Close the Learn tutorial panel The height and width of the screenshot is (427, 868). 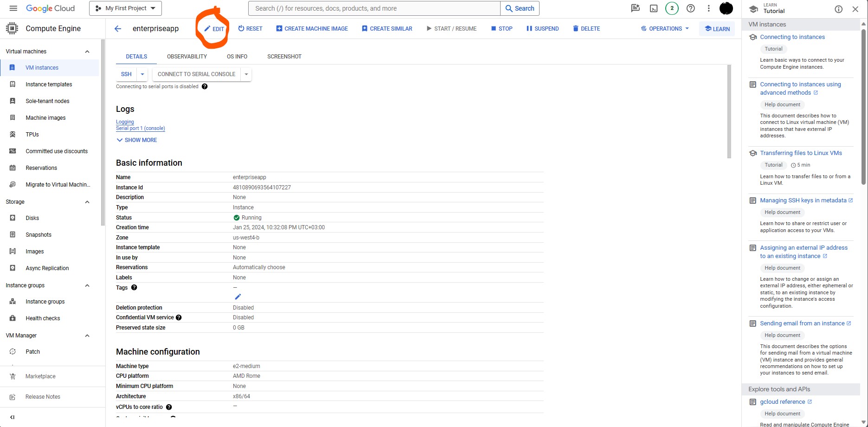tap(855, 9)
